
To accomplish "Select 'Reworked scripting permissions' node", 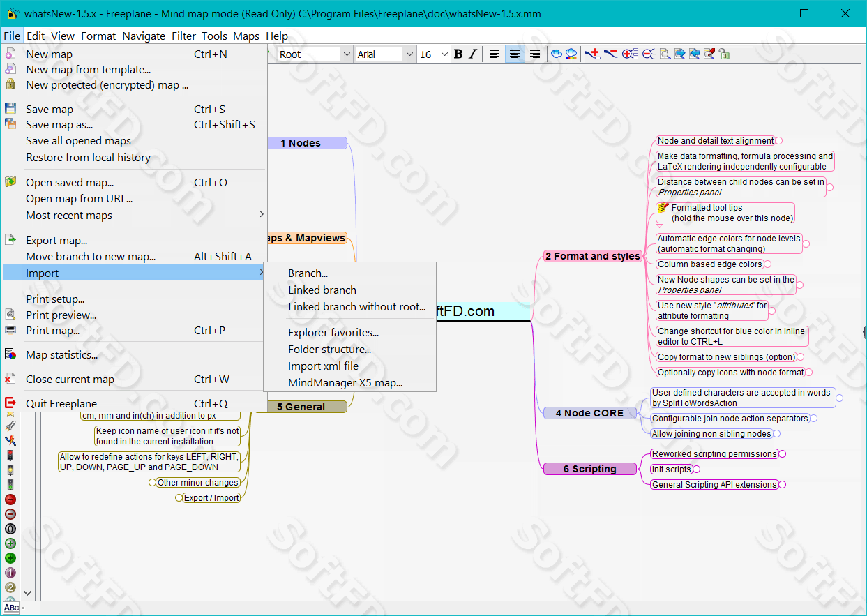I will tap(714, 454).
